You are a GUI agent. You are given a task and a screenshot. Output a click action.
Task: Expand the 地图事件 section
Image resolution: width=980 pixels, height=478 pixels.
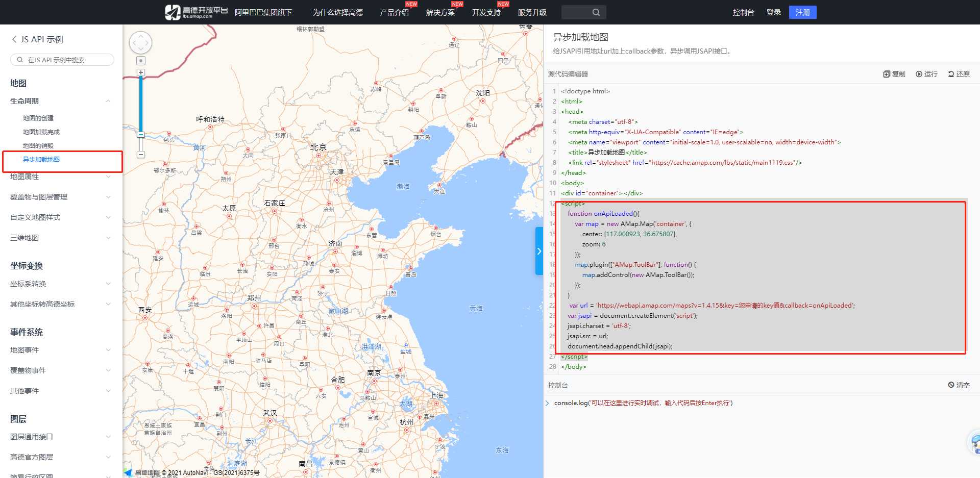pyautogui.click(x=108, y=350)
